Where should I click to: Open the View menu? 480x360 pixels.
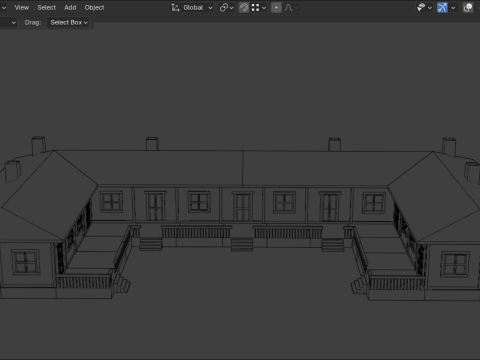point(22,7)
